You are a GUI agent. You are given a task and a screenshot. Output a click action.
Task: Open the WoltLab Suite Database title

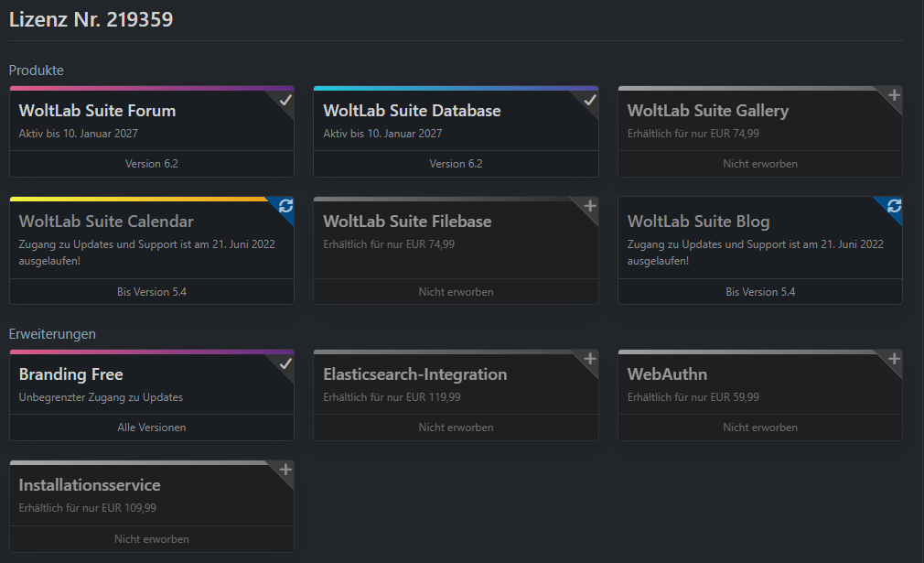[412, 111]
